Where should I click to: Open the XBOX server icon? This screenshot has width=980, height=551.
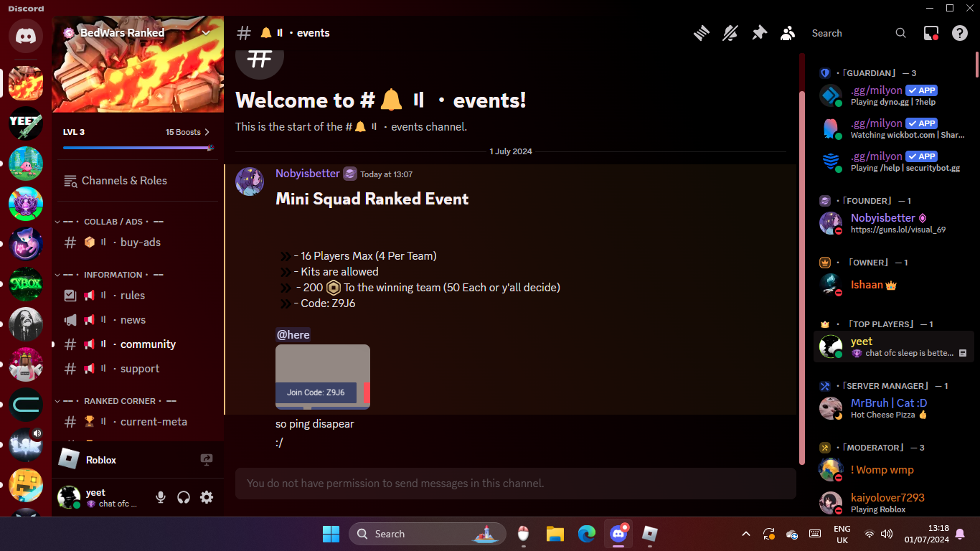(26, 284)
